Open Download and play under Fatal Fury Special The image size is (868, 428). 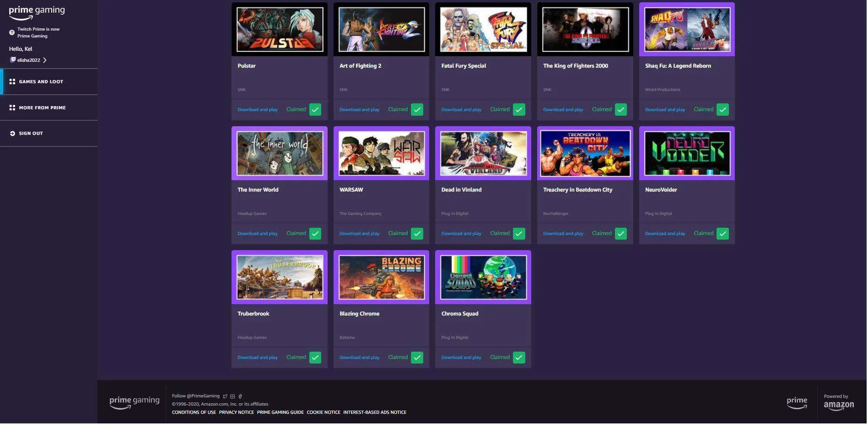tap(461, 110)
